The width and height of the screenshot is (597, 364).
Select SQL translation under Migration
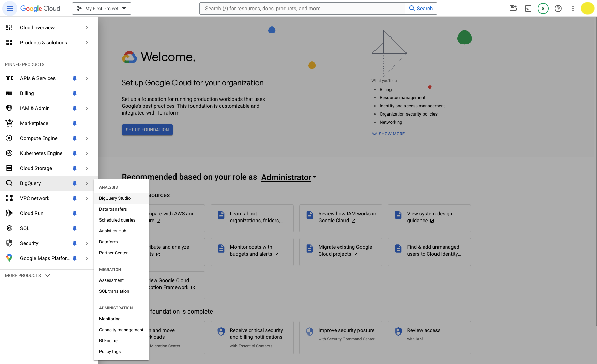pos(114,291)
